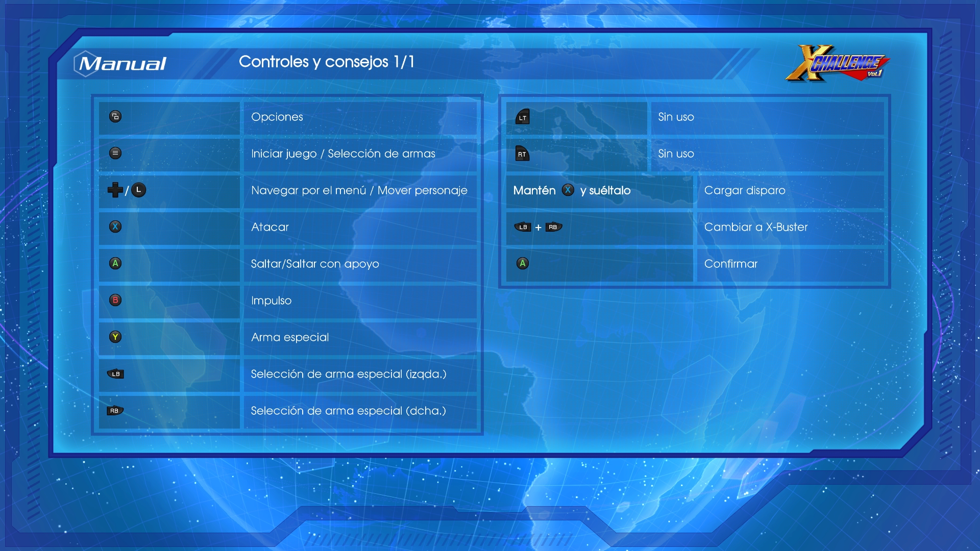
Task: Click the X icon in Mantén y suéltalo
Action: pos(568,190)
